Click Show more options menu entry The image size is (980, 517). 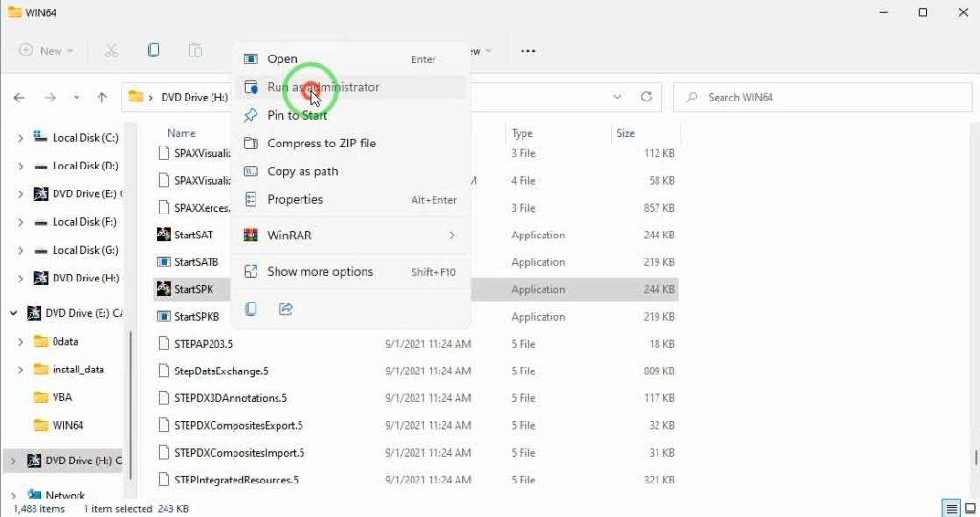[320, 271]
